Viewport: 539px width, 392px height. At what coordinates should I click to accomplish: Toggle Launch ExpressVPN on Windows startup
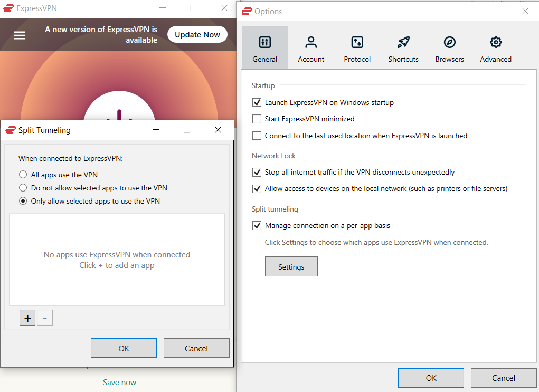[257, 102]
